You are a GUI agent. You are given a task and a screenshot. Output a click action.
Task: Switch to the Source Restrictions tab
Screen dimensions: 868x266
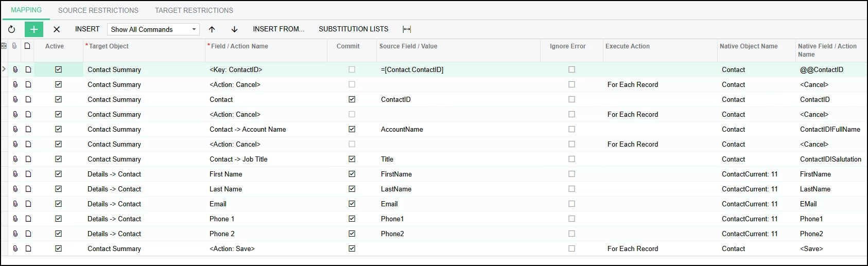[x=98, y=10]
